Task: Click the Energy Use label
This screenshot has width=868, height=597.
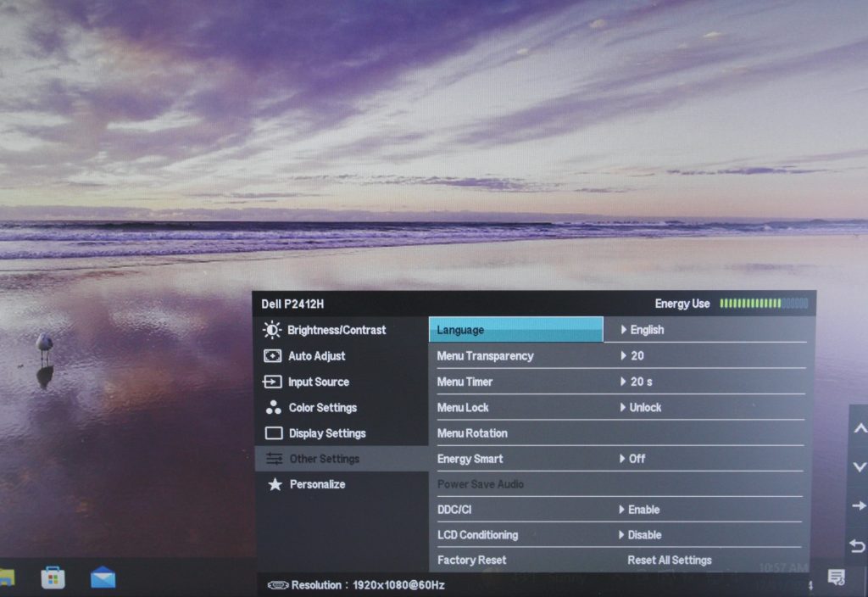Action: 682,304
